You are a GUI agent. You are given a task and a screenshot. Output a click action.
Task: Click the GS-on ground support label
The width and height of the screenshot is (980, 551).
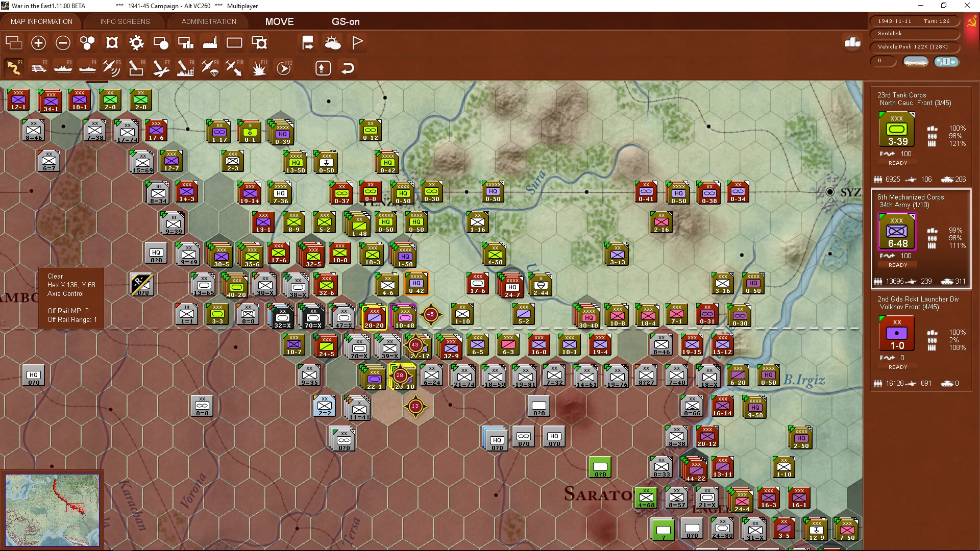(x=346, y=21)
